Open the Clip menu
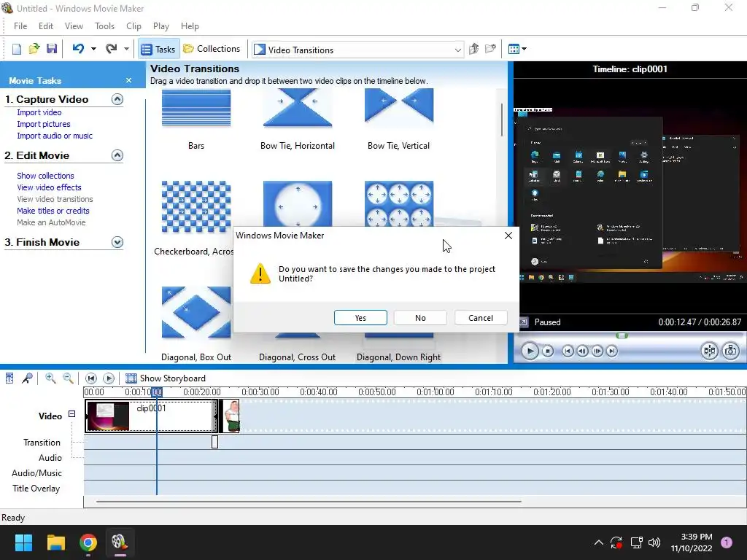747x560 pixels. (x=133, y=26)
